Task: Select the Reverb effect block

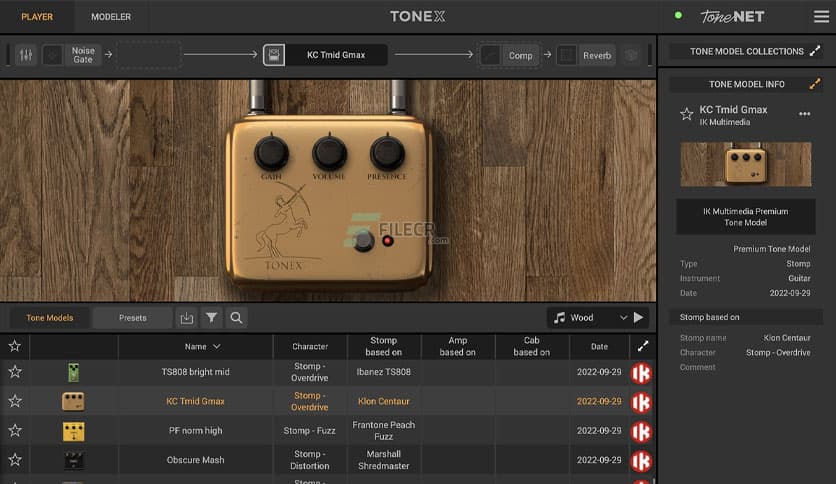Action: click(597, 55)
